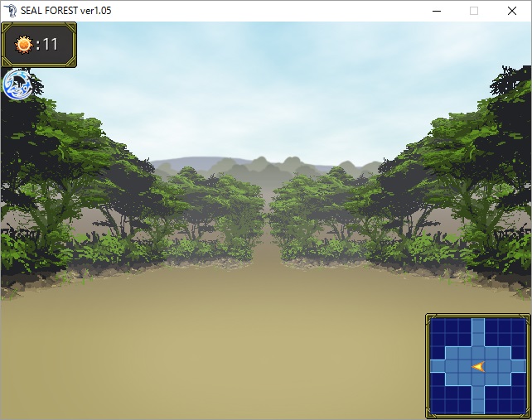
Task: Click the blue swirl emblem below the counter
Action: (17, 84)
